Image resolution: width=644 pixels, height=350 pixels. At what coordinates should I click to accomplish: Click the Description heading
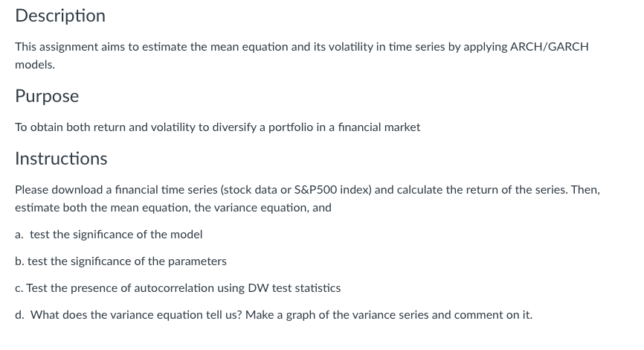pos(60,16)
